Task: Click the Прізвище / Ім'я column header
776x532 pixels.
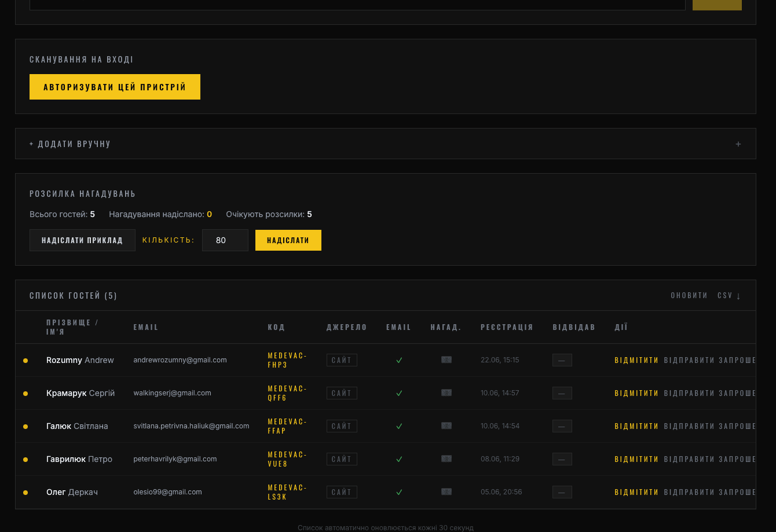Action: [x=72, y=327]
